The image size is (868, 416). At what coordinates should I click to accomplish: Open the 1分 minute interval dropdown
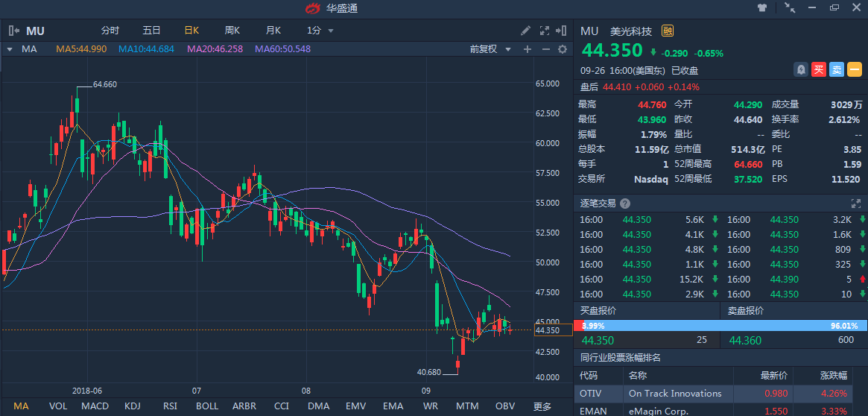tap(320, 31)
